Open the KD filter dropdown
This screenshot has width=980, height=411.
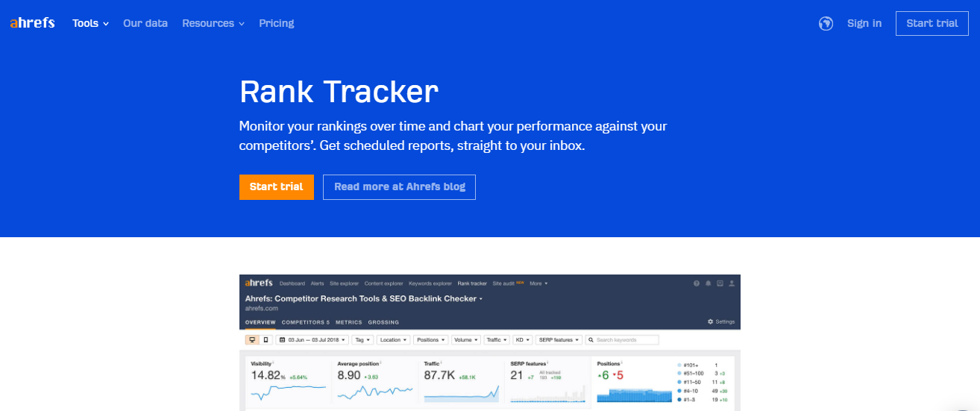tap(522, 340)
